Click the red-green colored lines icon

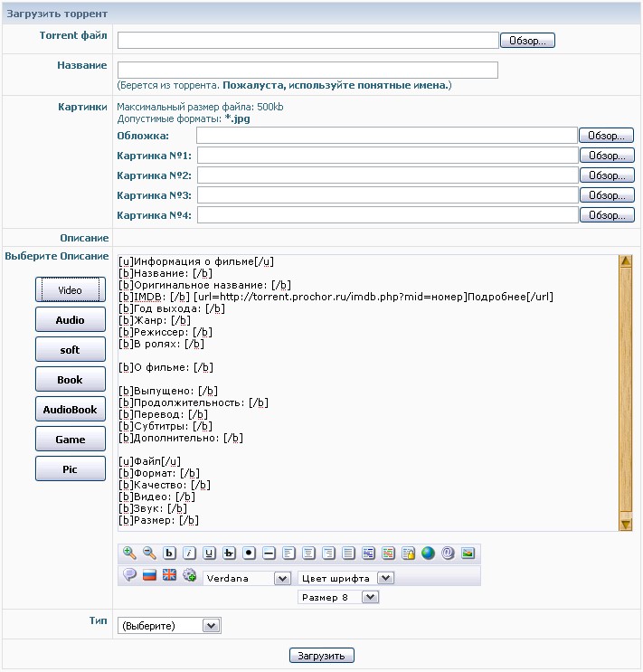388,554
